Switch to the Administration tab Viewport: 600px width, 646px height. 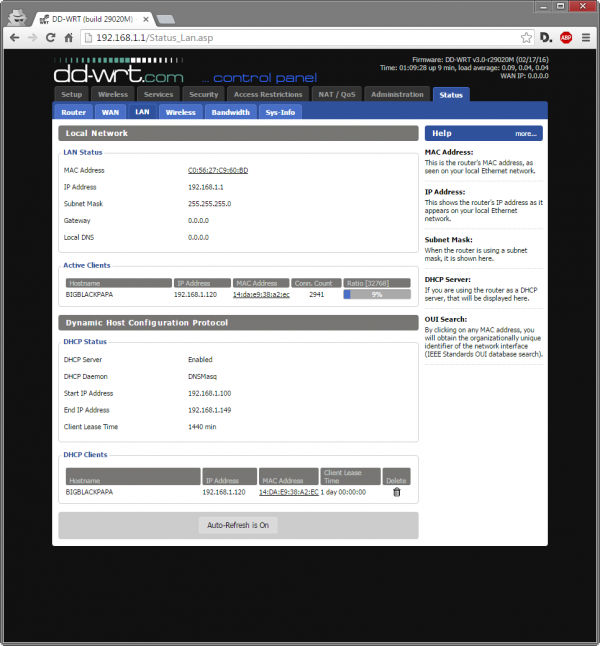397,94
